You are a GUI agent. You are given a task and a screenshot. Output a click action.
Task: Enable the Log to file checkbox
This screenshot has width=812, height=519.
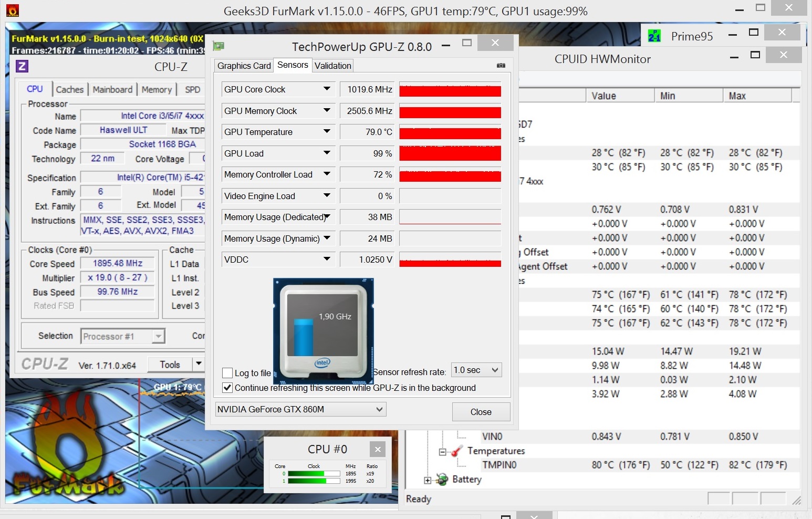227,373
